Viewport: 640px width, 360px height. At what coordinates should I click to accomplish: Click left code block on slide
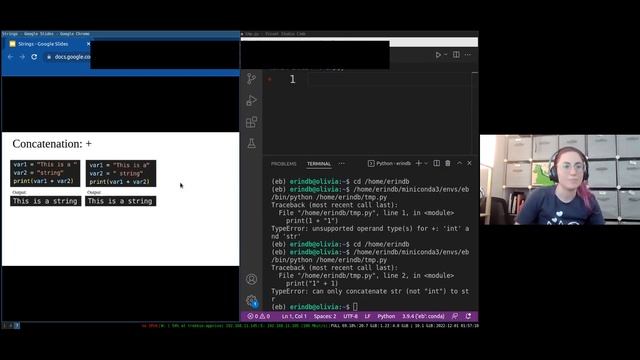[x=45, y=173]
